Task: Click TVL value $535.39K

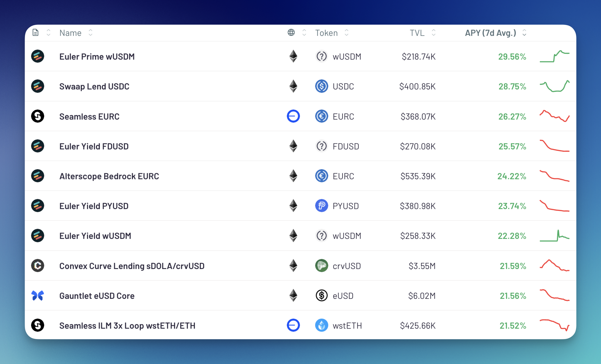Action: point(418,176)
